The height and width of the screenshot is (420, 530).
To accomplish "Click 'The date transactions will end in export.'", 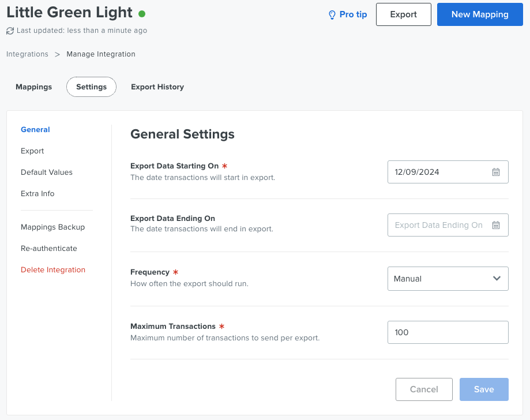I will pos(202,229).
